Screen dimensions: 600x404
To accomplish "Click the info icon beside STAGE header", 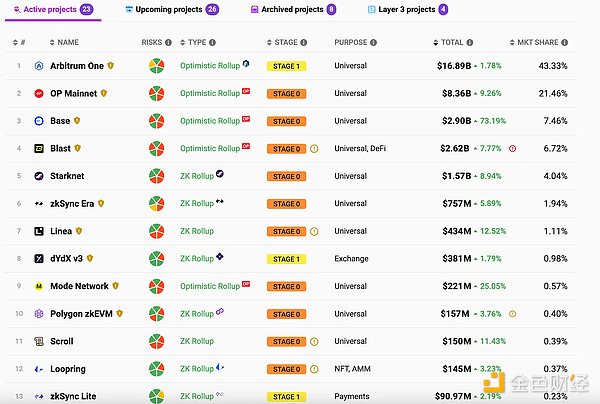I will (x=305, y=43).
